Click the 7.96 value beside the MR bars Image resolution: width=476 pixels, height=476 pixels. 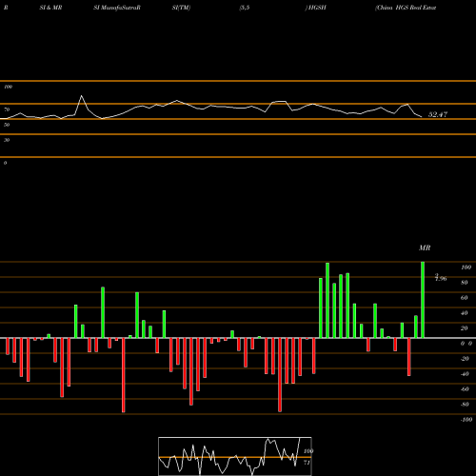click(441, 278)
